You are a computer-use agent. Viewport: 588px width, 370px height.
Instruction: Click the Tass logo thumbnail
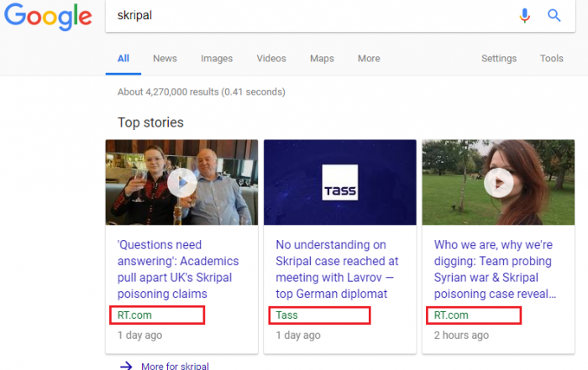[x=339, y=182]
